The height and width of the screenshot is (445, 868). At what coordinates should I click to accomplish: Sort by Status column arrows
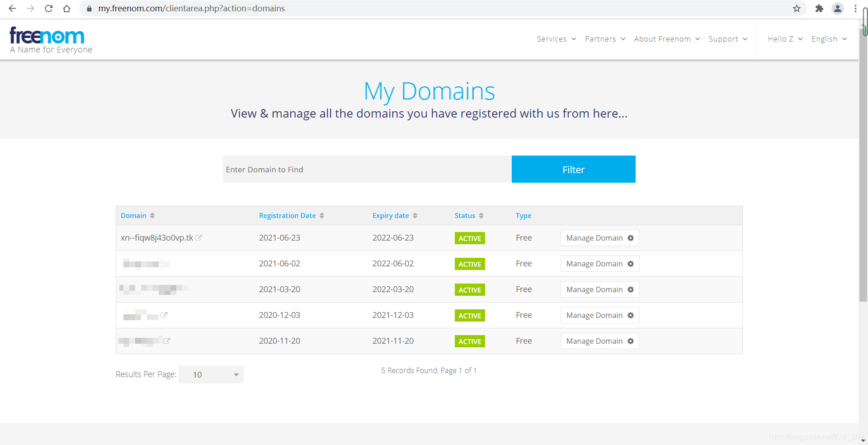pos(481,216)
